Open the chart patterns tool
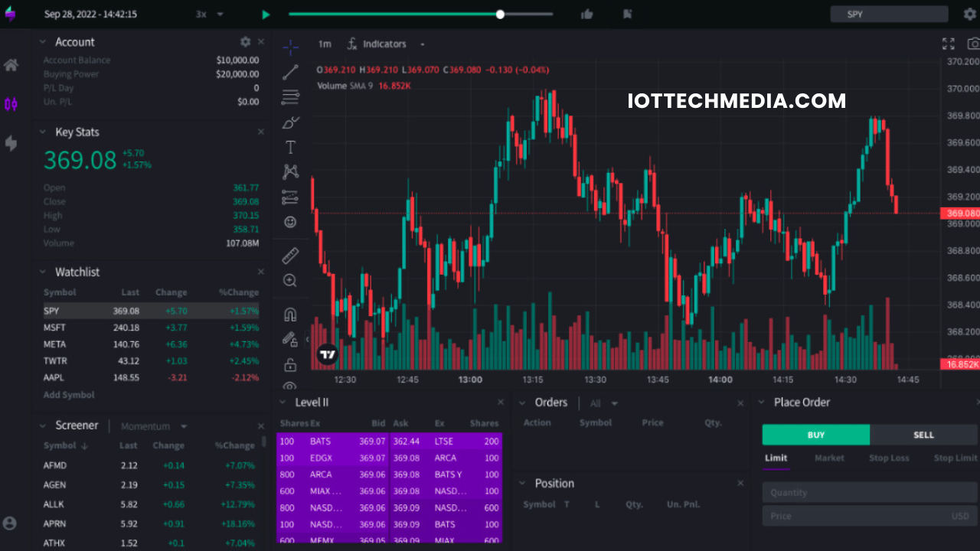Screen dimensions: 980x551 (x=290, y=172)
